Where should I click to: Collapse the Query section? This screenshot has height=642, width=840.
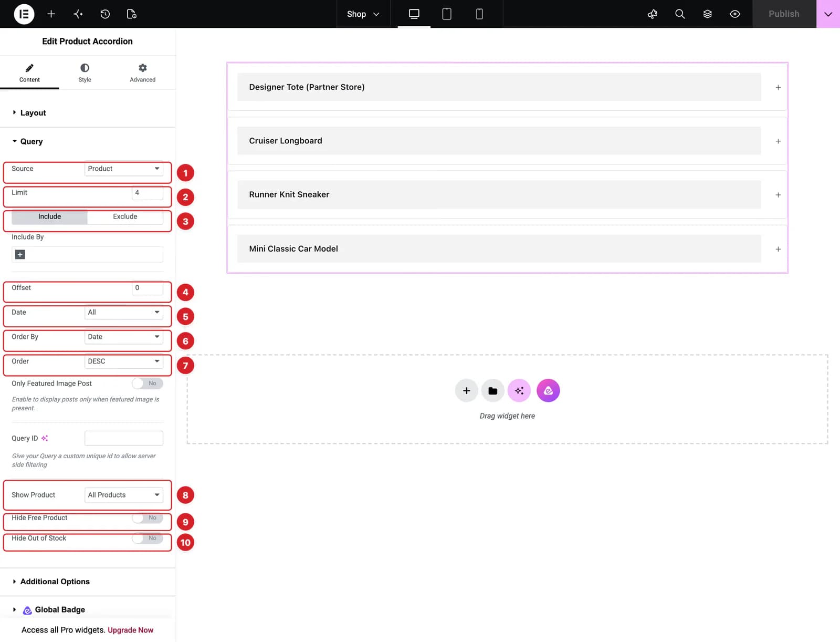coord(88,141)
